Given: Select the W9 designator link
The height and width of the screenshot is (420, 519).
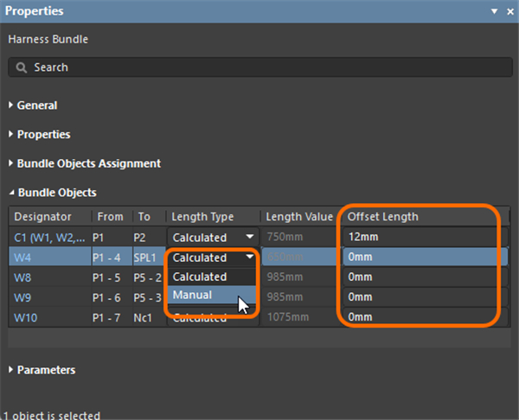Looking at the screenshot, I should pos(22,296).
